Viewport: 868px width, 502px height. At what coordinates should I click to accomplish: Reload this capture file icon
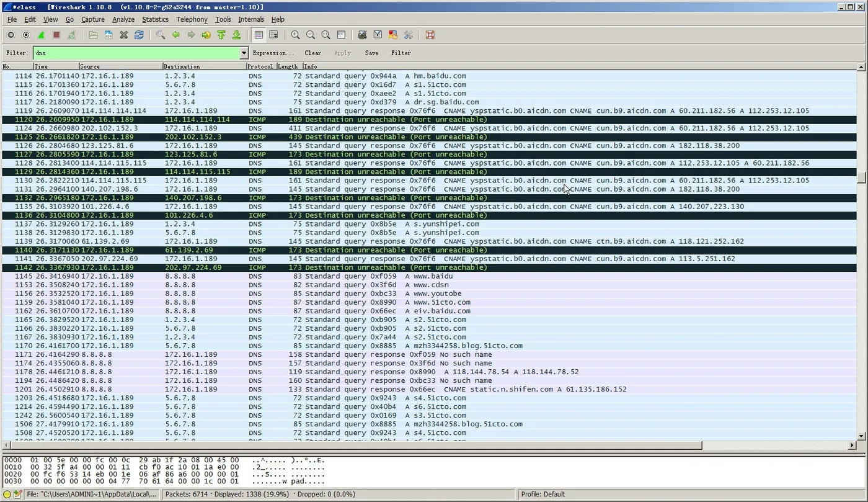tap(139, 35)
